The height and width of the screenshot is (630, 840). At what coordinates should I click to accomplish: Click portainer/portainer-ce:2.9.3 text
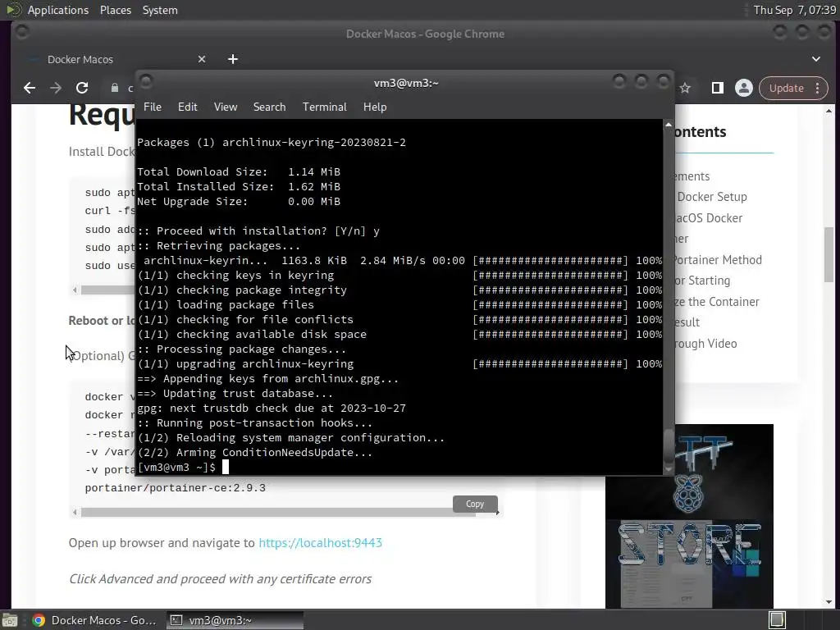pos(176,487)
